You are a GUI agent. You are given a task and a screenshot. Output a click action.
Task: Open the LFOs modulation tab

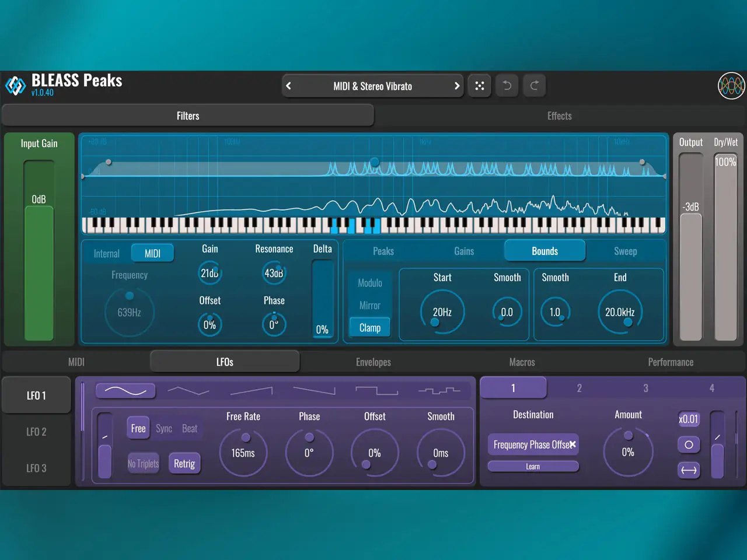coord(225,362)
